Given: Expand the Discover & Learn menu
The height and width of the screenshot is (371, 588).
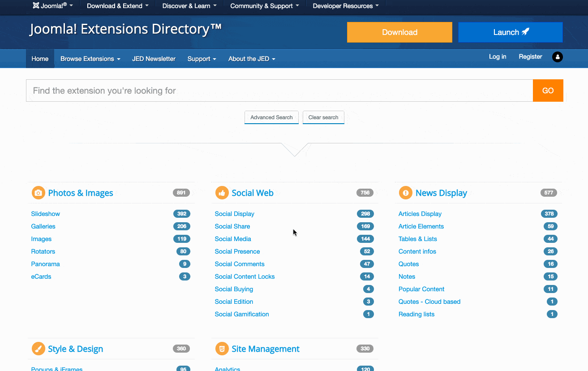Looking at the screenshot, I should coord(189,6).
